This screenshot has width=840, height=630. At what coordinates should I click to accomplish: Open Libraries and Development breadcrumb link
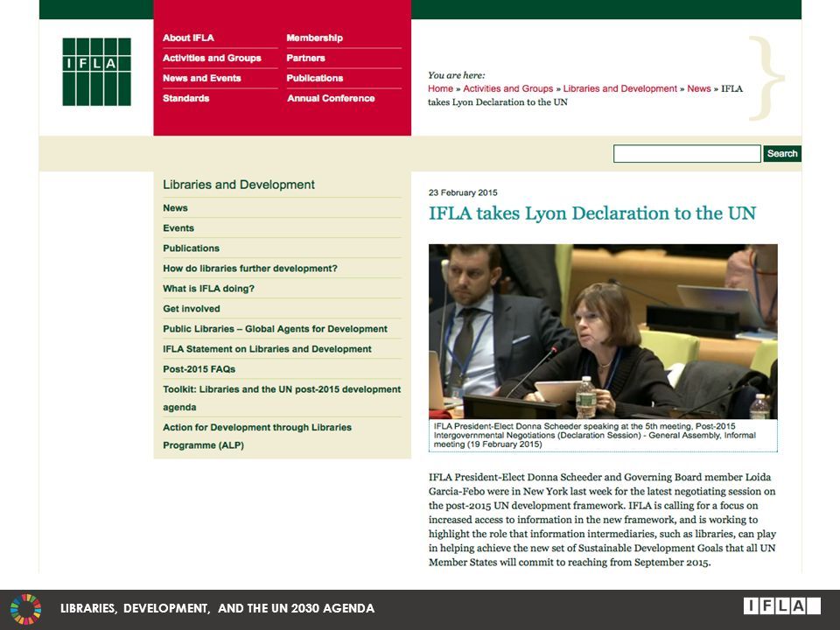coord(619,89)
